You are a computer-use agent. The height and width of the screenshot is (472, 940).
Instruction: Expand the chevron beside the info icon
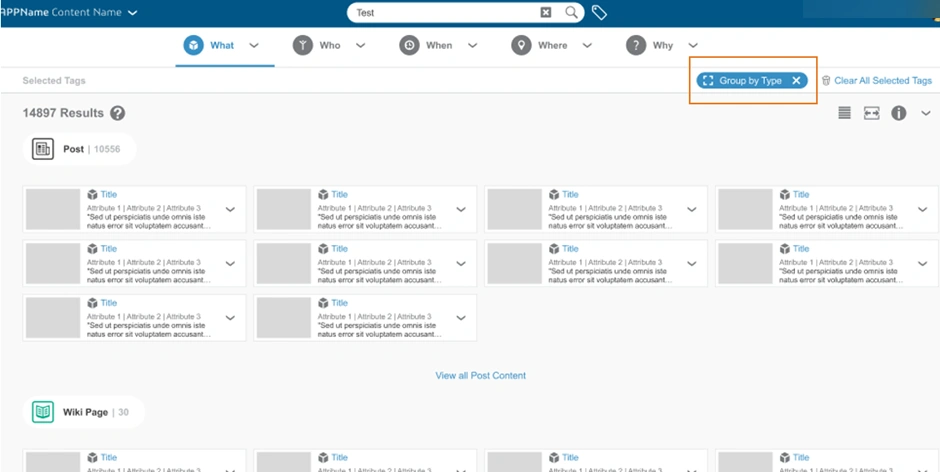pos(926,113)
